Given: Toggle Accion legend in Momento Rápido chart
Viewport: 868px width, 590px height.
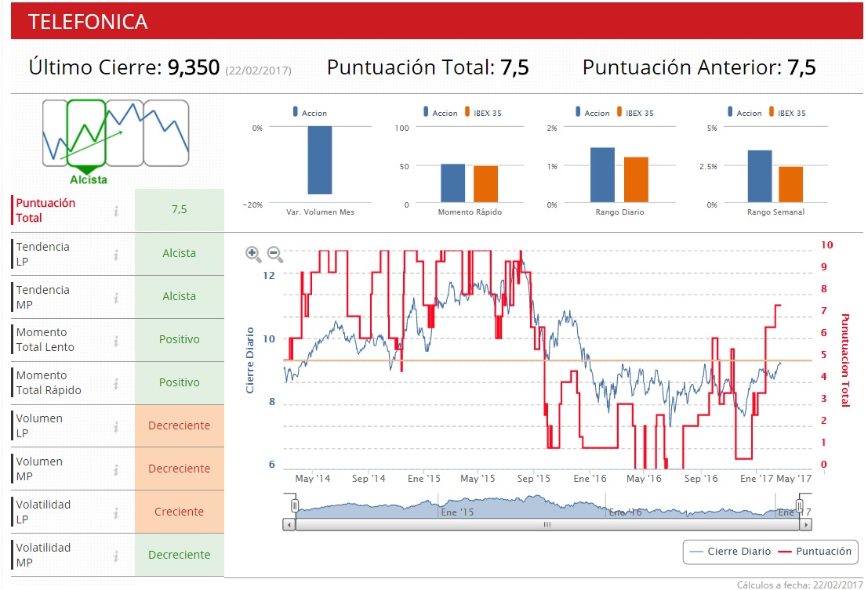Looking at the screenshot, I should pyautogui.click(x=441, y=112).
